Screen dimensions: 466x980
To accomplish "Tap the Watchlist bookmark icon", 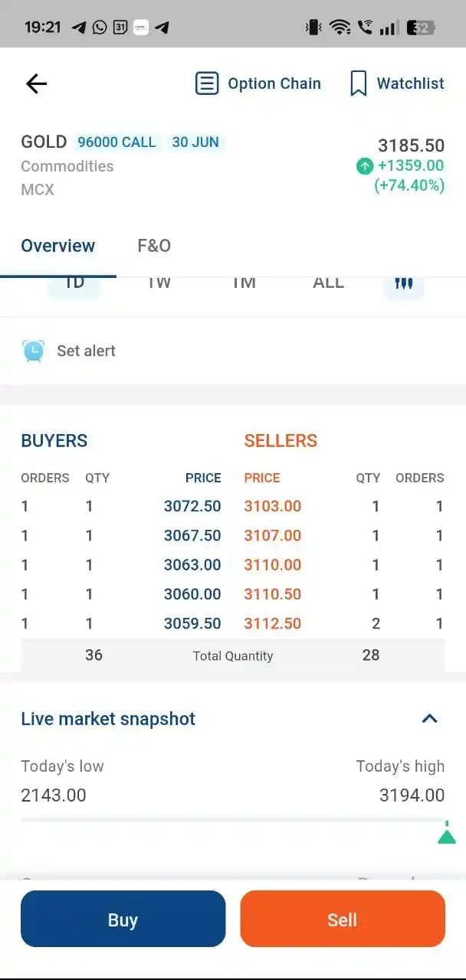I will click(x=358, y=83).
